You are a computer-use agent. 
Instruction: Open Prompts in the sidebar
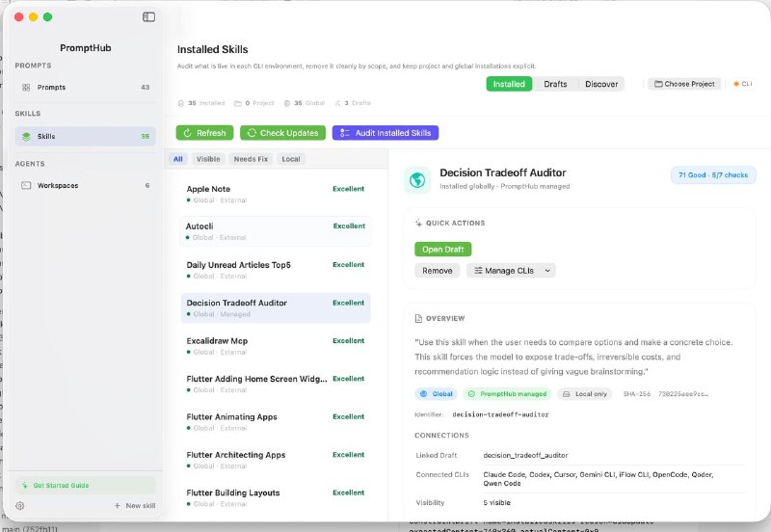(x=86, y=87)
